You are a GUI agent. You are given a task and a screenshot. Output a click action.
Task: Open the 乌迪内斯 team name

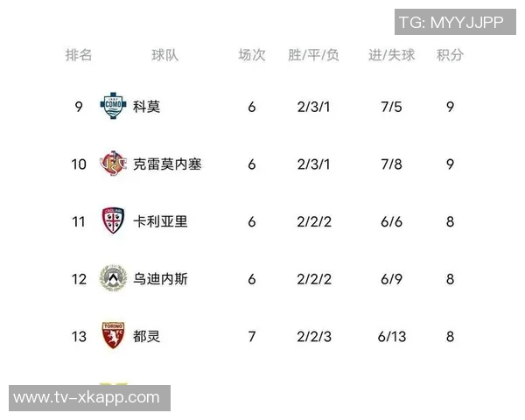click(160, 280)
